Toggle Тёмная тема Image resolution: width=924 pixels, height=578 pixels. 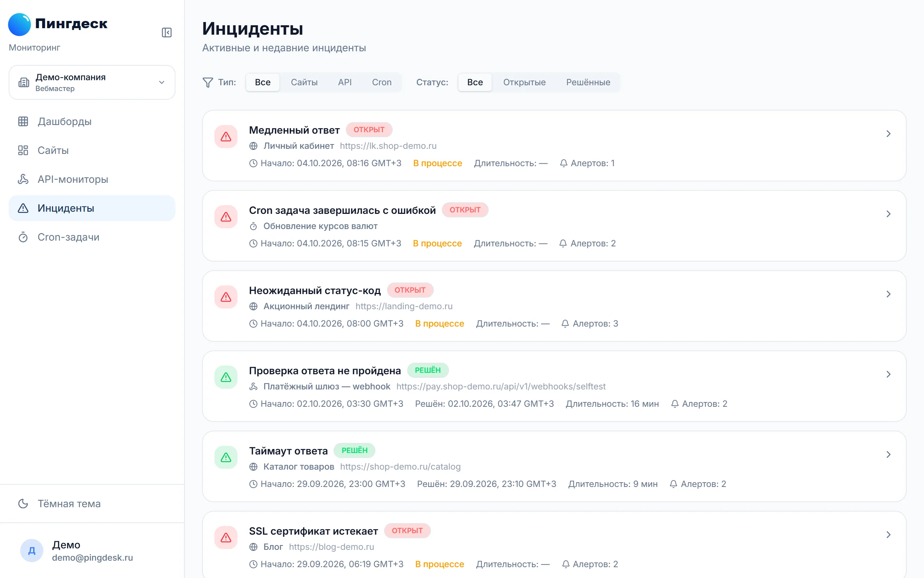[x=92, y=504]
